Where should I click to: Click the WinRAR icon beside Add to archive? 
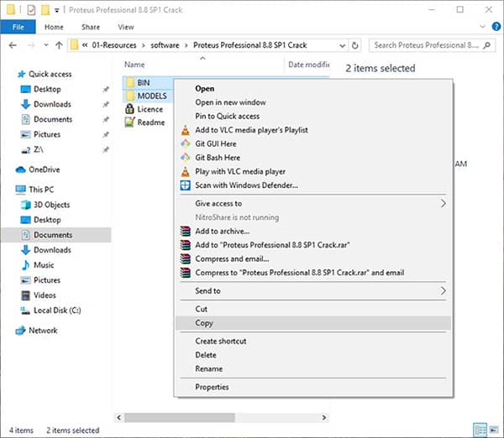point(186,232)
